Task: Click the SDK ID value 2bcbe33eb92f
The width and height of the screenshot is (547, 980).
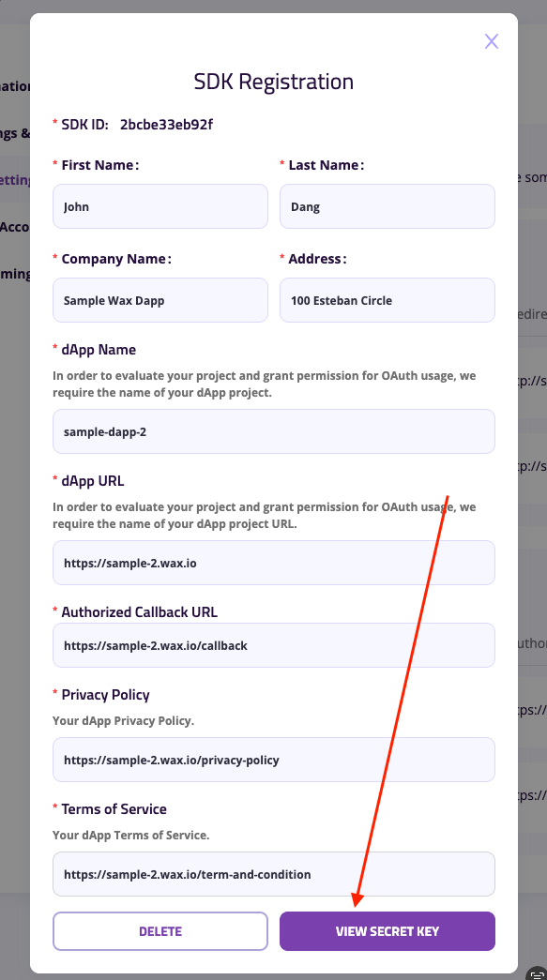Action: point(166,125)
